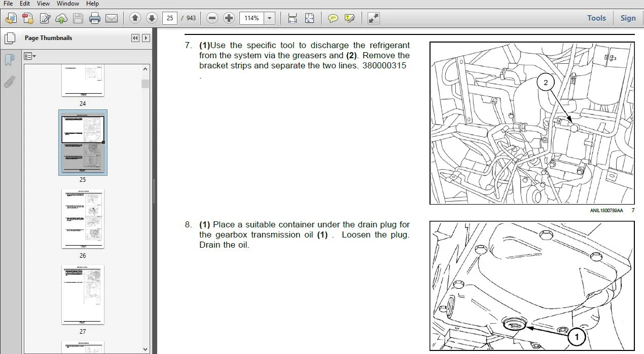Click the Edit document pencil icon
The width and height of the screenshot is (644, 354).
coord(45,19)
